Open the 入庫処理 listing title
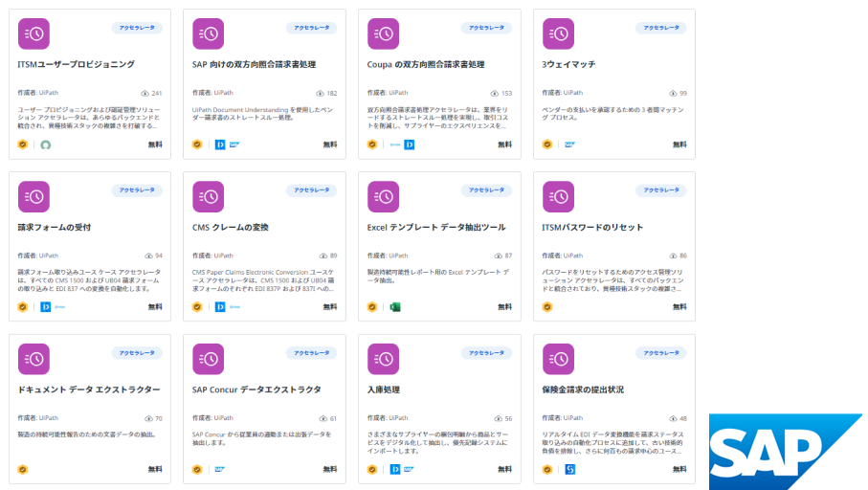868x490 pixels. [383, 390]
